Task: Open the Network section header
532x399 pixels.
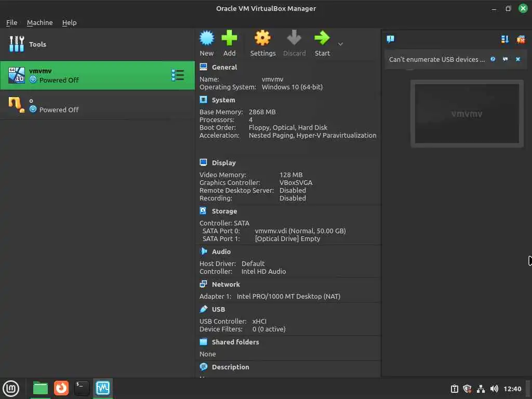Action: click(225, 284)
